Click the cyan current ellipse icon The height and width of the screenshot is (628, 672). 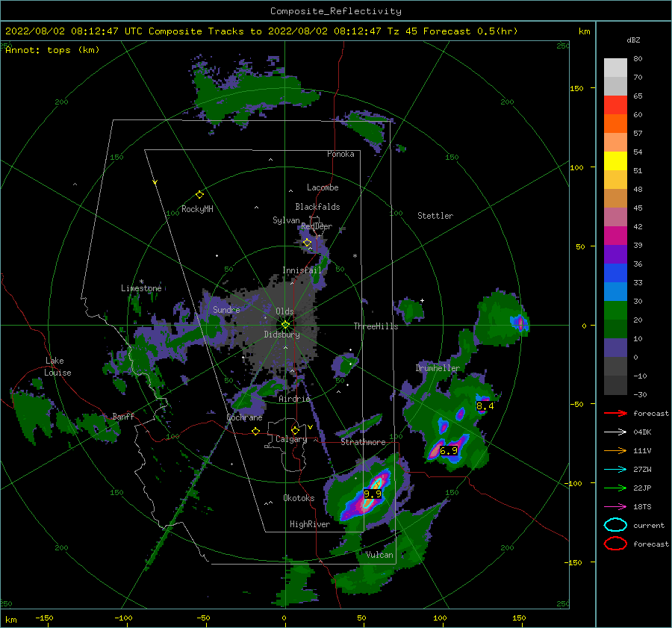615,525
